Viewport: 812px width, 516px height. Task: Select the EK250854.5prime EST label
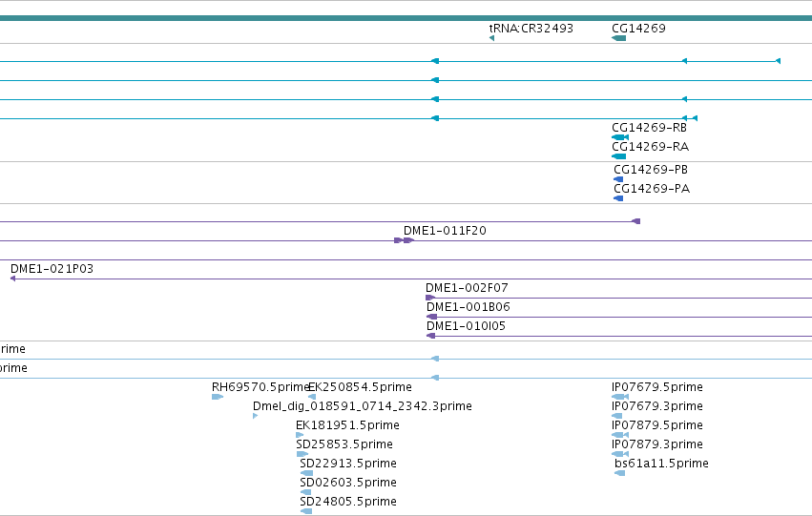361,387
